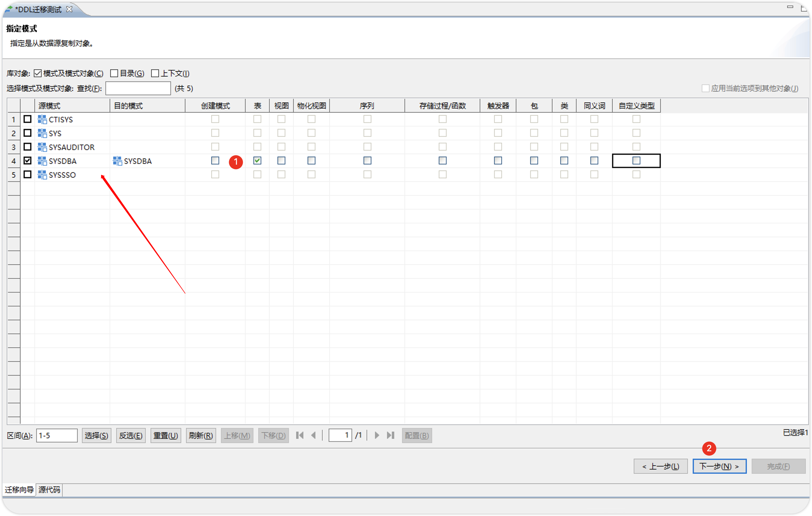Click the CTISYS schema icon

[42, 120]
